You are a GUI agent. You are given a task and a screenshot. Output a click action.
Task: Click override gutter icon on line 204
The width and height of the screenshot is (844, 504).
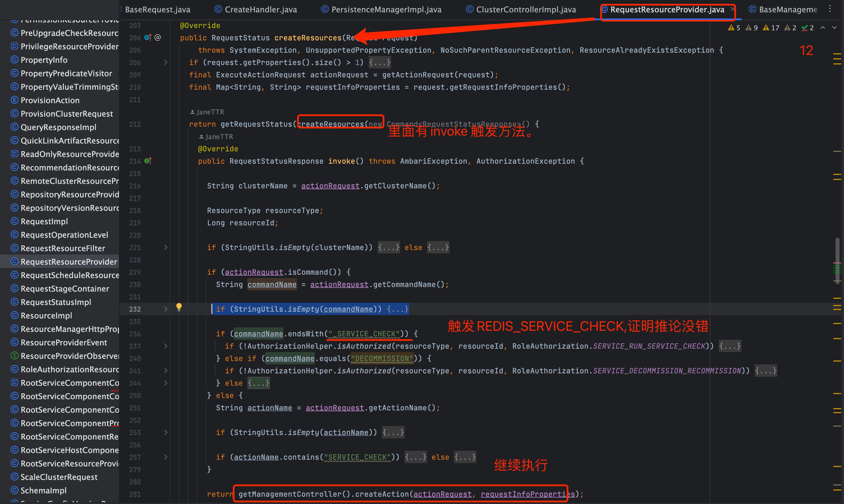[x=148, y=37]
